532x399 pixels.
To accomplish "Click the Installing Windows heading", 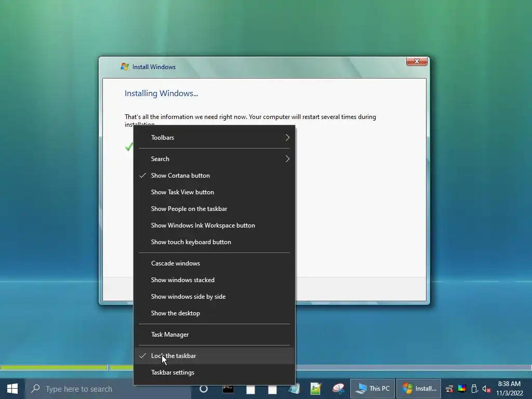I will (161, 94).
